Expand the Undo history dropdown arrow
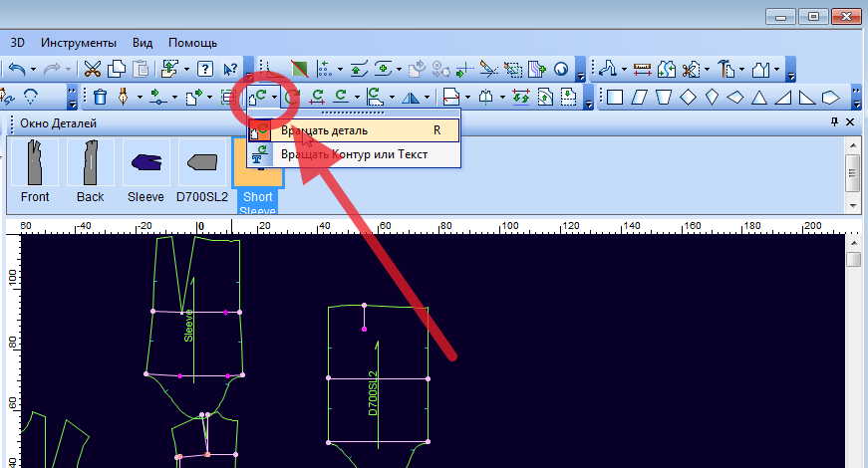This screenshot has height=468, width=868. (33, 70)
